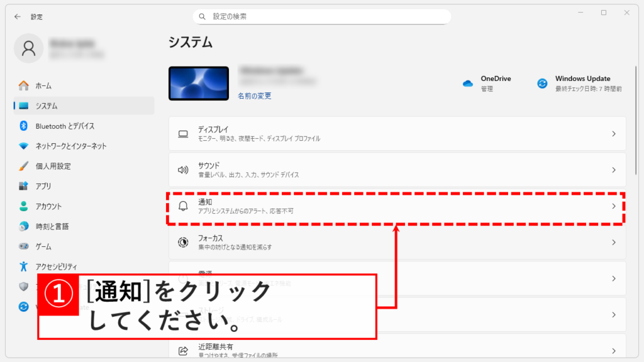Click the user profile avatar
Screen dimensions: 644x362
coord(28,48)
